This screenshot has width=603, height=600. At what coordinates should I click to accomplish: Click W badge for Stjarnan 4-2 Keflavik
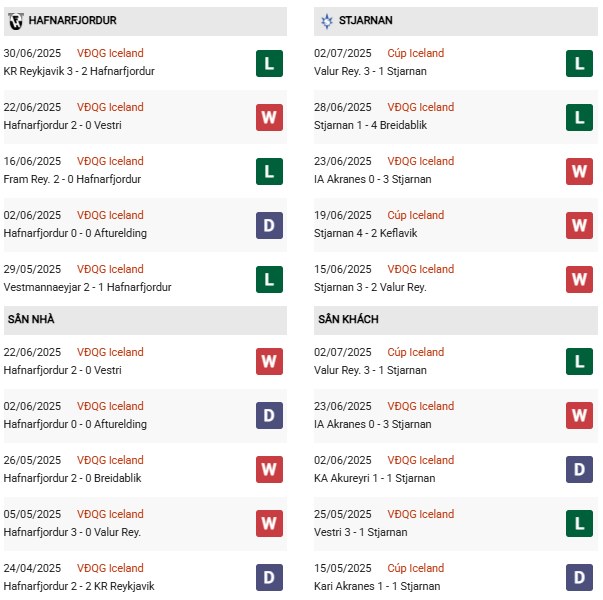click(x=578, y=225)
